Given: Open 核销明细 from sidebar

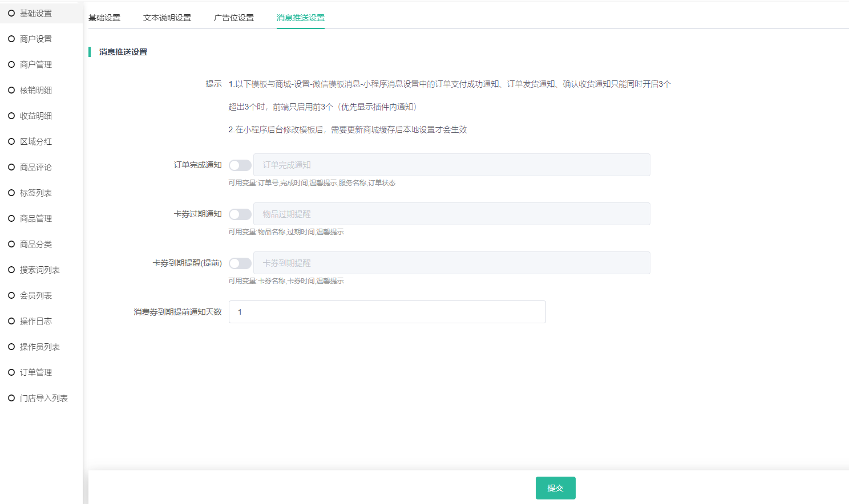Looking at the screenshot, I should pyautogui.click(x=35, y=90).
